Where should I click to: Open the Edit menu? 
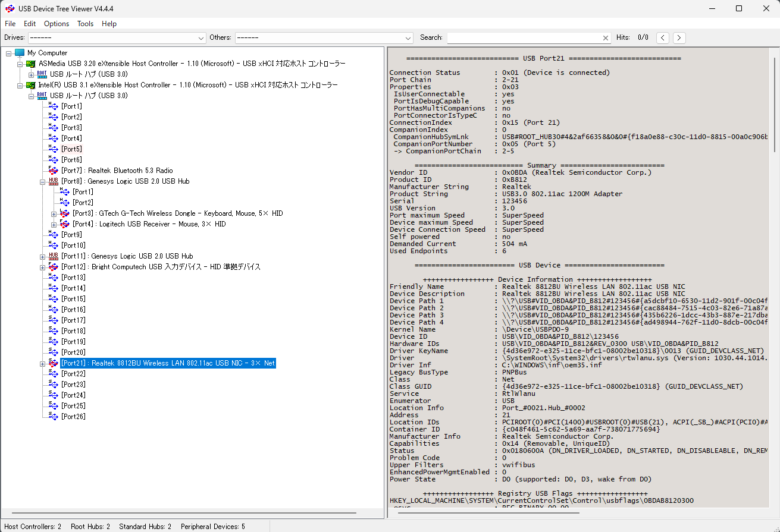point(30,24)
